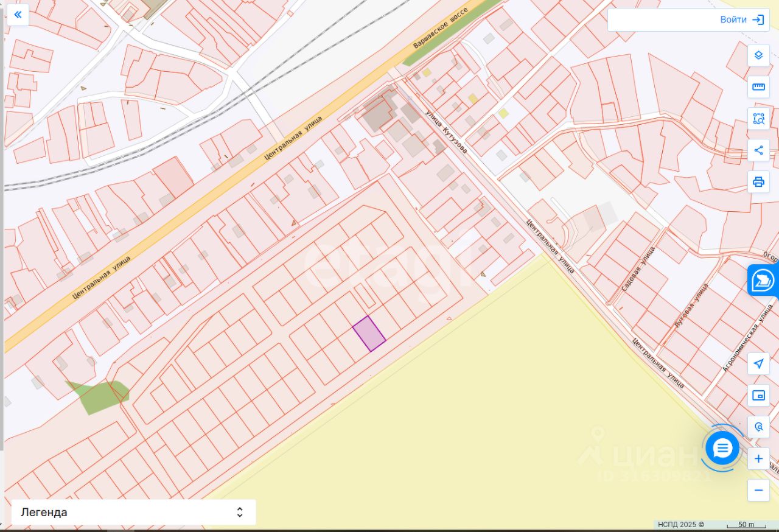Click the Варшавское шоссе road label
Image resolution: width=779 pixels, height=532 pixels.
click(x=439, y=29)
